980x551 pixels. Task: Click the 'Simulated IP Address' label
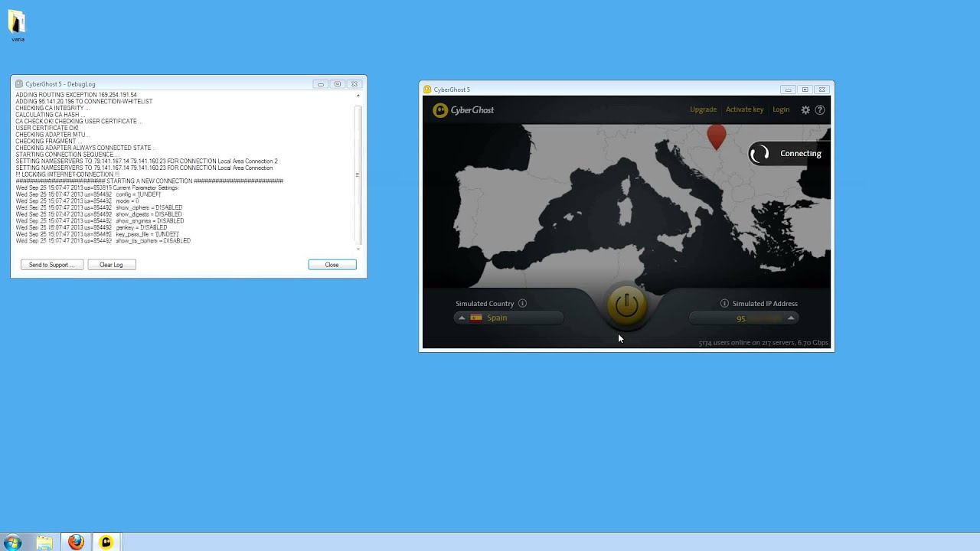765,303
